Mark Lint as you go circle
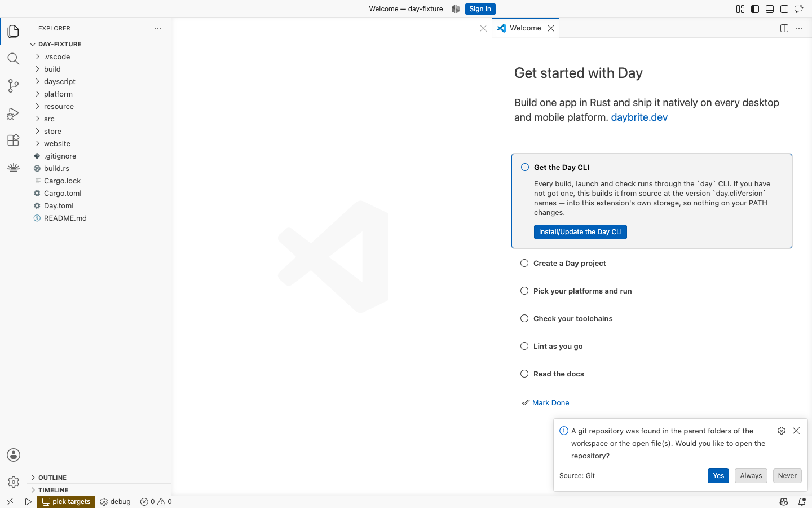This screenshot has width=812, height=508. point(524,346)
